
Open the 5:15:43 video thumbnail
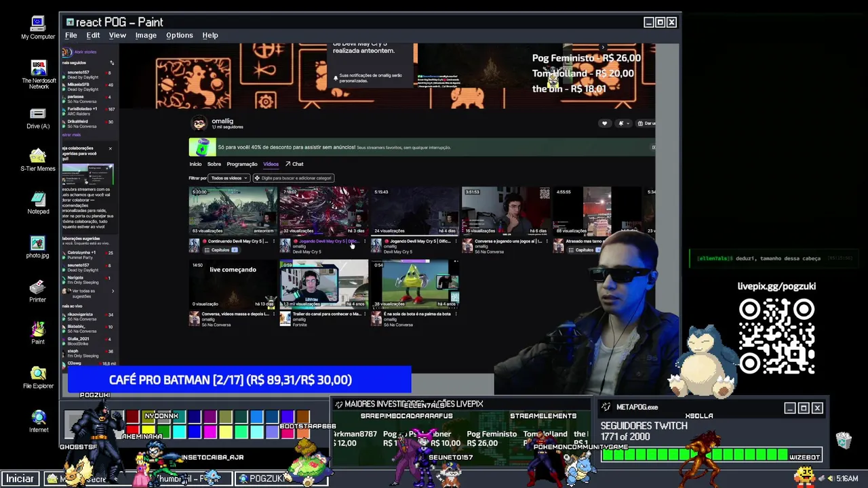(x=415, y=211)
